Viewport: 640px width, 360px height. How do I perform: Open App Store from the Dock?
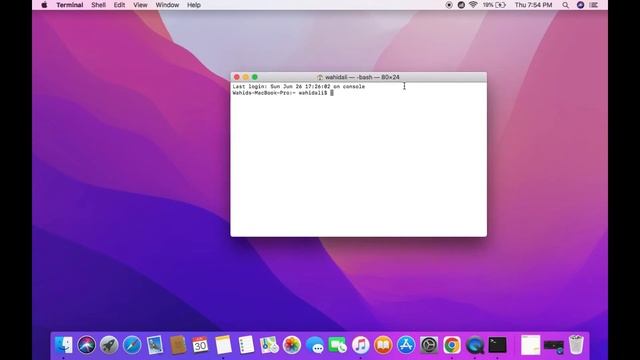click(406, 345)
